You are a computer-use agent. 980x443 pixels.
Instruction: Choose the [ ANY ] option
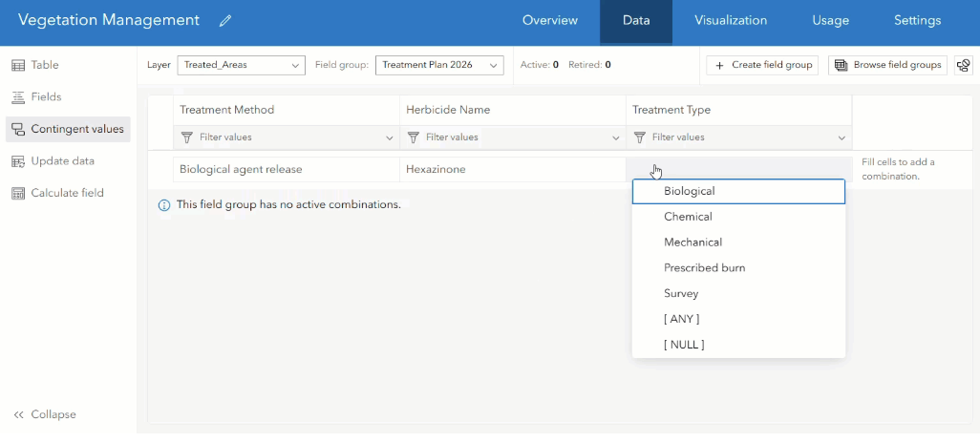(x=738, y=319)
